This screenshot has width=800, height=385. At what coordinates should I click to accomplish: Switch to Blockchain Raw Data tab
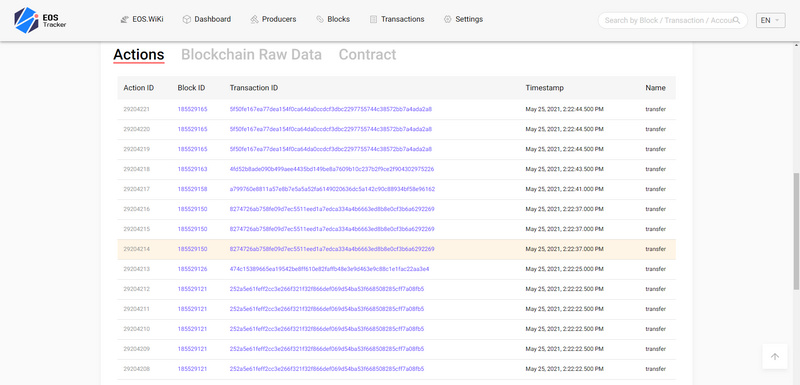(252, 55)
